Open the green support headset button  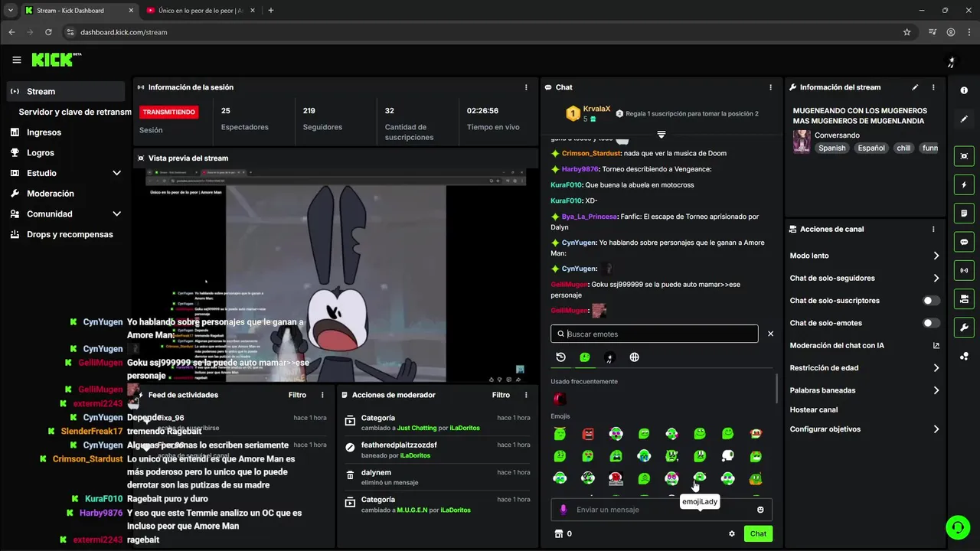click(957, 527)
